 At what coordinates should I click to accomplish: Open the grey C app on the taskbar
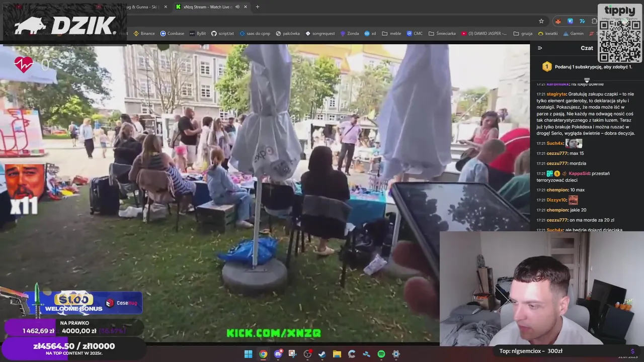pos(352,354)
